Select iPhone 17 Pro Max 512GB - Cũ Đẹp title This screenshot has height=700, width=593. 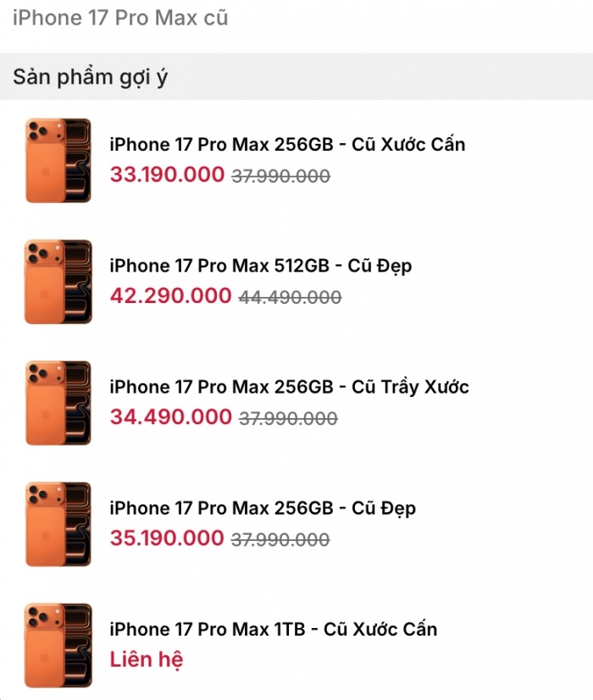pos(261,266)
